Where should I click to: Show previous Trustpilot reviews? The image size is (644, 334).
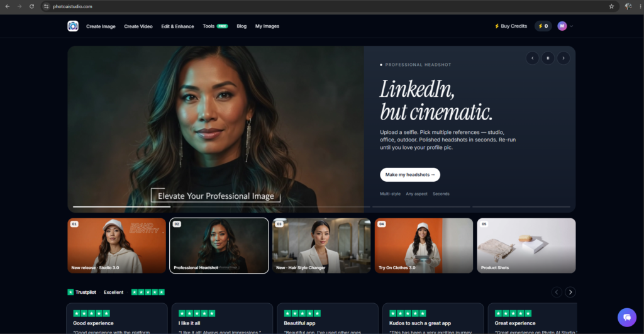(557, 292)
